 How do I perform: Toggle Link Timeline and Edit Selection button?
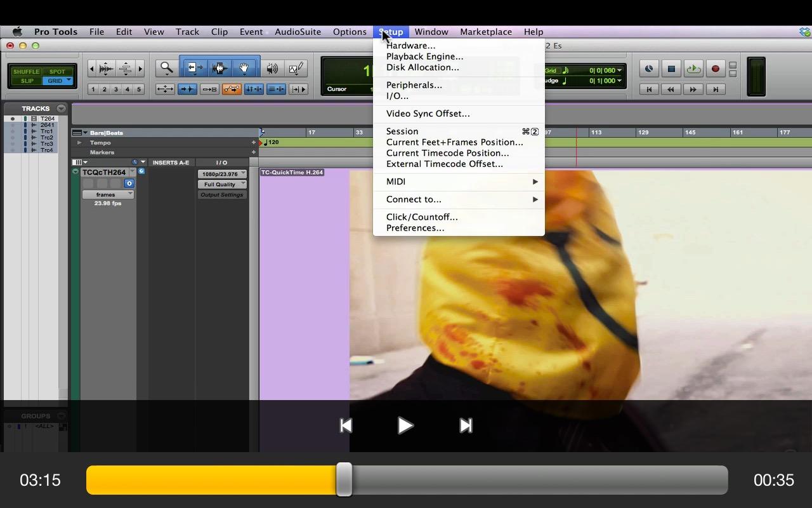254,90
